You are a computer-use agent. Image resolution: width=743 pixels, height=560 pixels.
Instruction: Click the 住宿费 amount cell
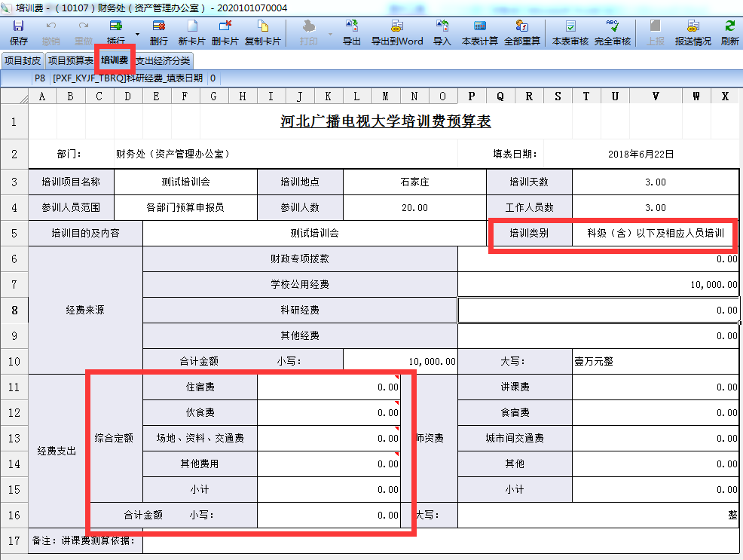coord(329,387)
